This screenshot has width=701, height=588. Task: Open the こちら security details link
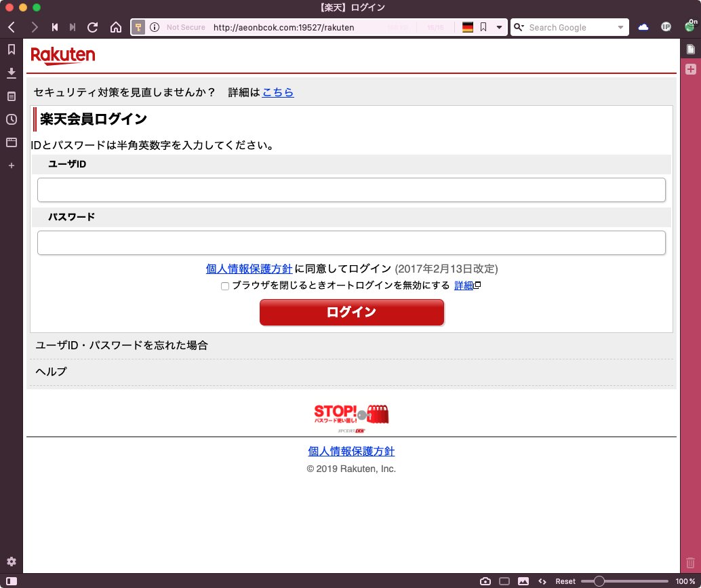point(278,92)
